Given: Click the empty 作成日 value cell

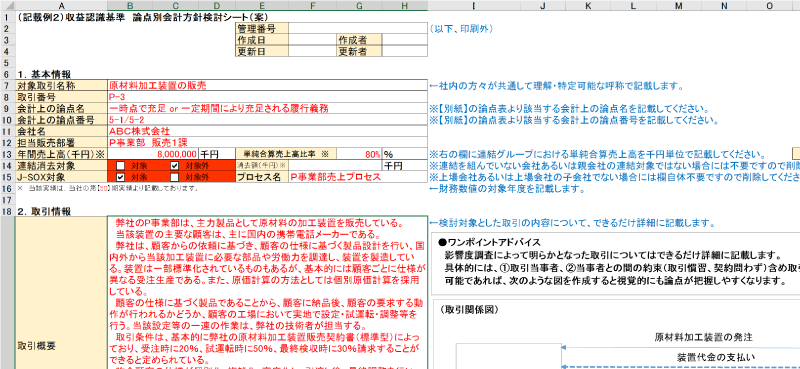Looking at the screenshot, I should click(x=313, y=40).
